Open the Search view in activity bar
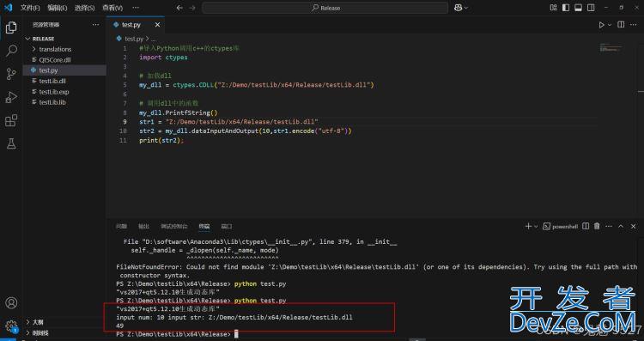This screenshot has height=341, width=644. pos(11,51)
